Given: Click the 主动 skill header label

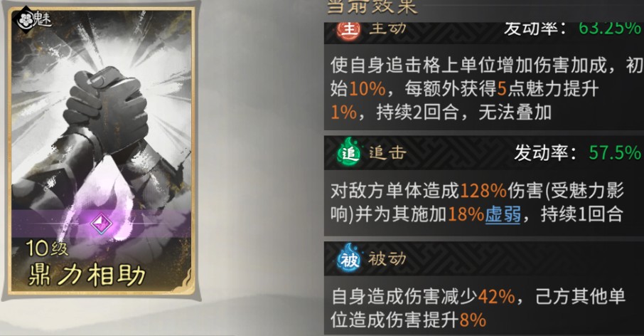Looking at the screenshot, I should [x=387, y=30].
